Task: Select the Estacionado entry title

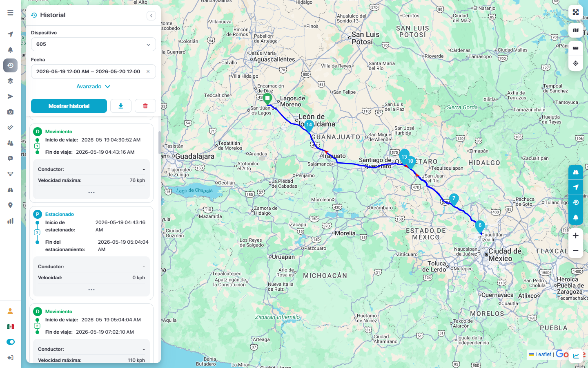Action: point(60,214)
